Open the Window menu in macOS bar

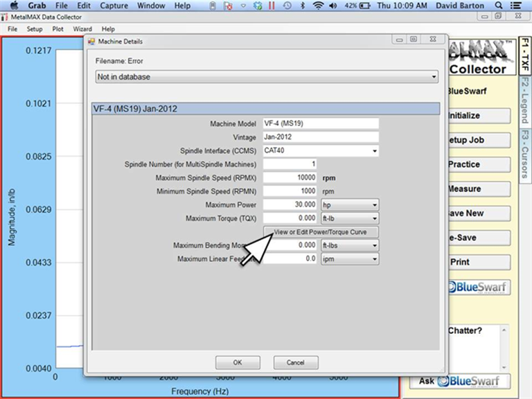(151, 6)
